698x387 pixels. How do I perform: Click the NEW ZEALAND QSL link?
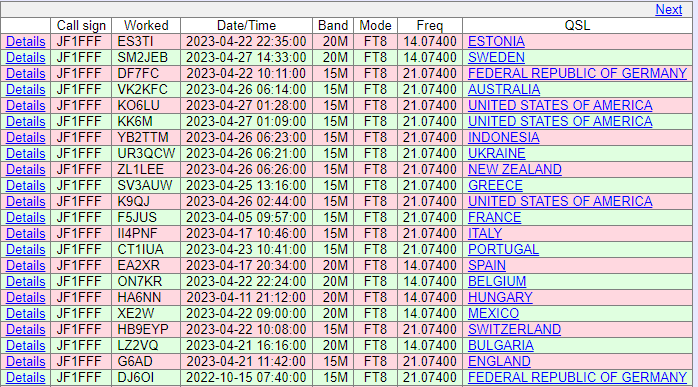[x=515, y=170]
